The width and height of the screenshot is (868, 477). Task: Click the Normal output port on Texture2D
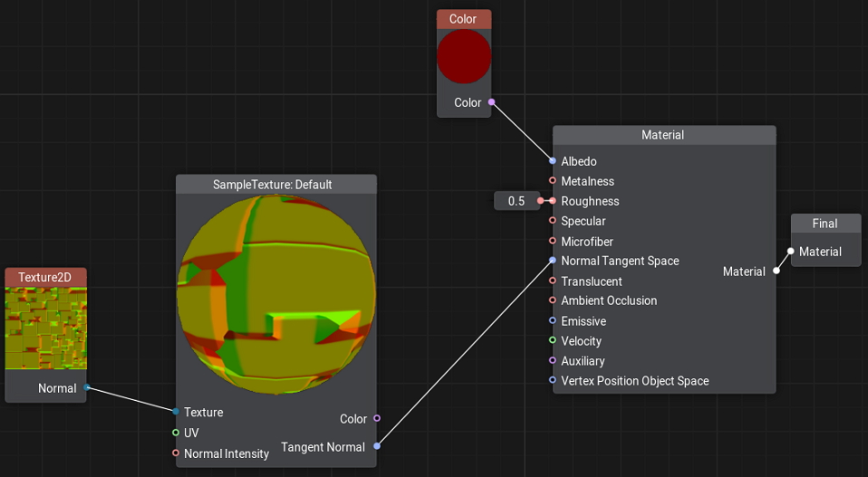coord(87,387)
